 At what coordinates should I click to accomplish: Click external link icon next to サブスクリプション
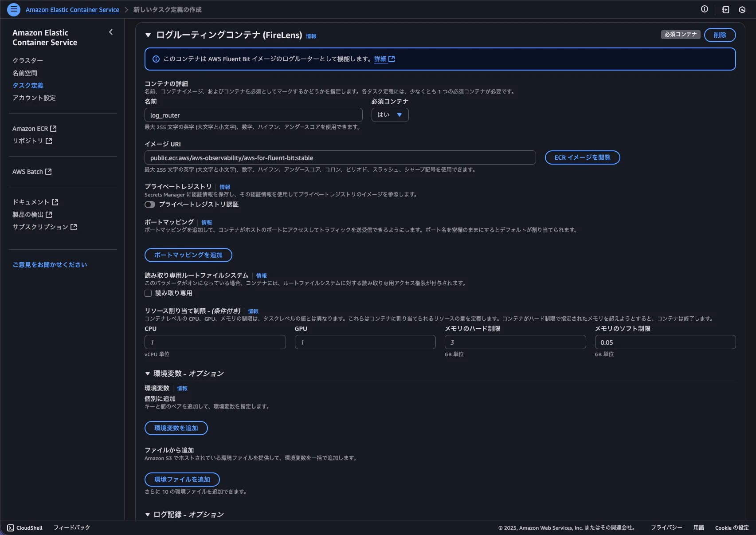pyautogui.click(x=74, y=227)
